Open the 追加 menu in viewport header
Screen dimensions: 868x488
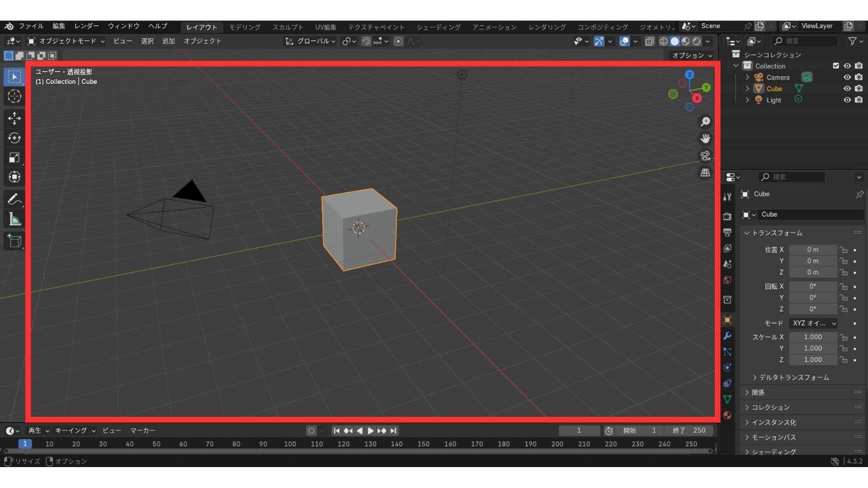point(168,41)
